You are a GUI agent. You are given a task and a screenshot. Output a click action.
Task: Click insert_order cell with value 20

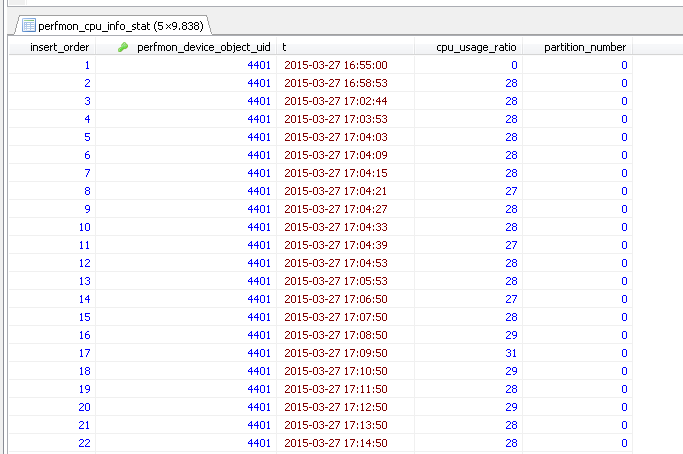pos(52,407)
